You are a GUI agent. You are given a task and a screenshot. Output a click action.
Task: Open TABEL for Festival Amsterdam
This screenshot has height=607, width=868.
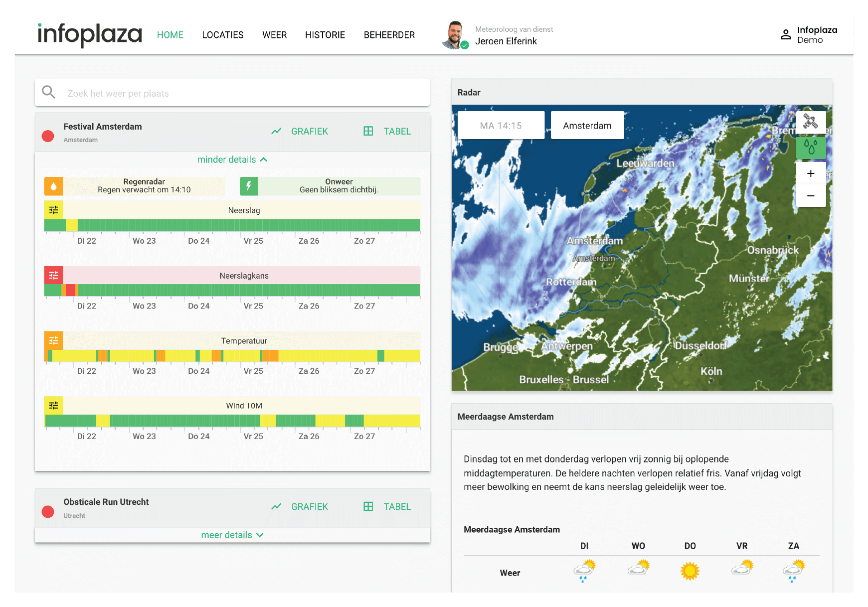(x=387, y=131)
